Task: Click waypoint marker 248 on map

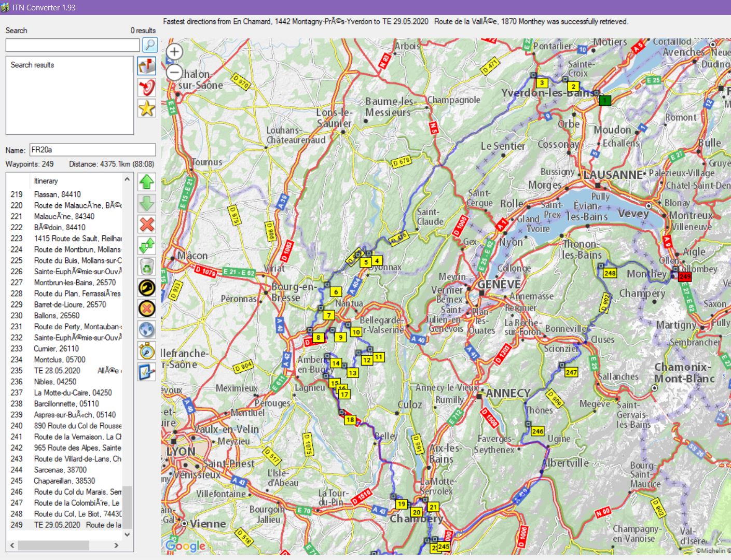Action: (610, 273)
